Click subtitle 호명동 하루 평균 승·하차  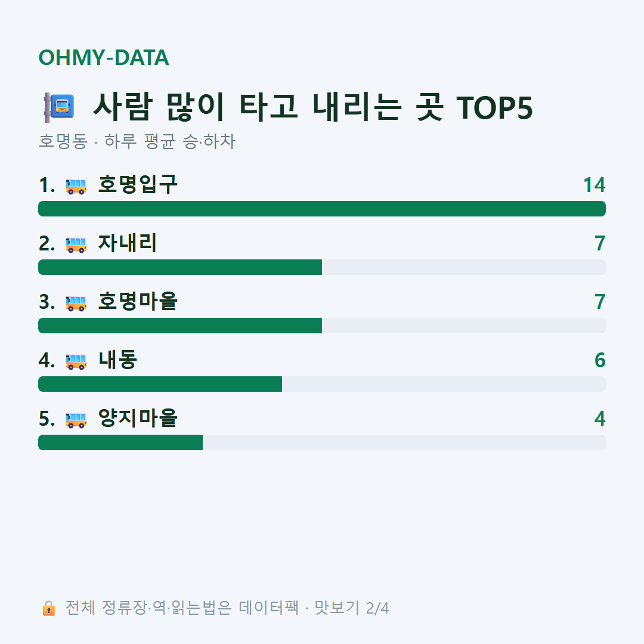coord(137,141)
